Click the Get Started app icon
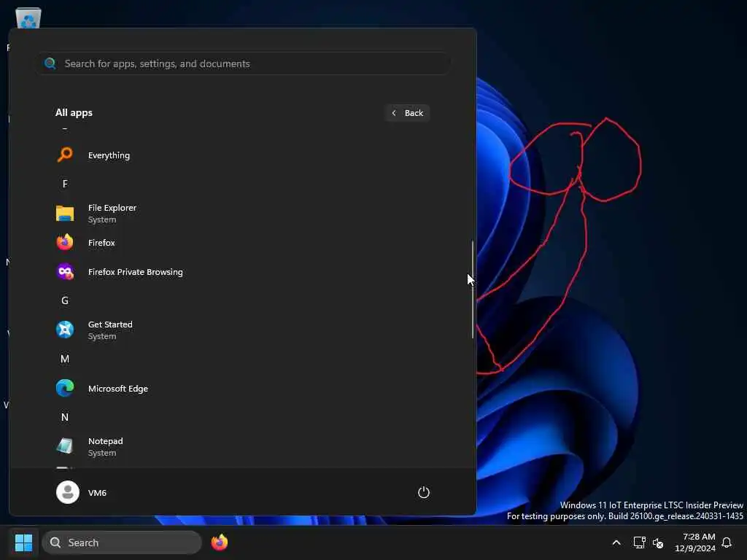The height and width of the screenshot is (560, 747). point(65,330)
